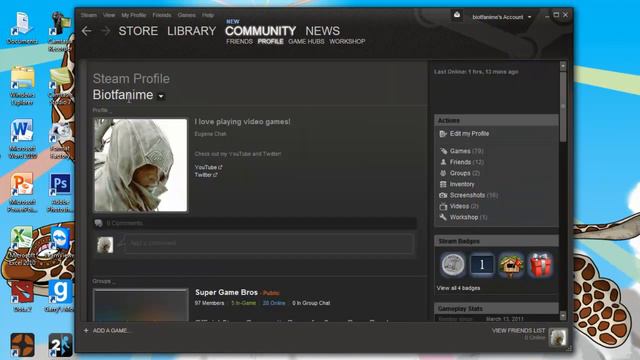
Task: Open the Documents desktop shortcut
Action: (x=22, y=28)
